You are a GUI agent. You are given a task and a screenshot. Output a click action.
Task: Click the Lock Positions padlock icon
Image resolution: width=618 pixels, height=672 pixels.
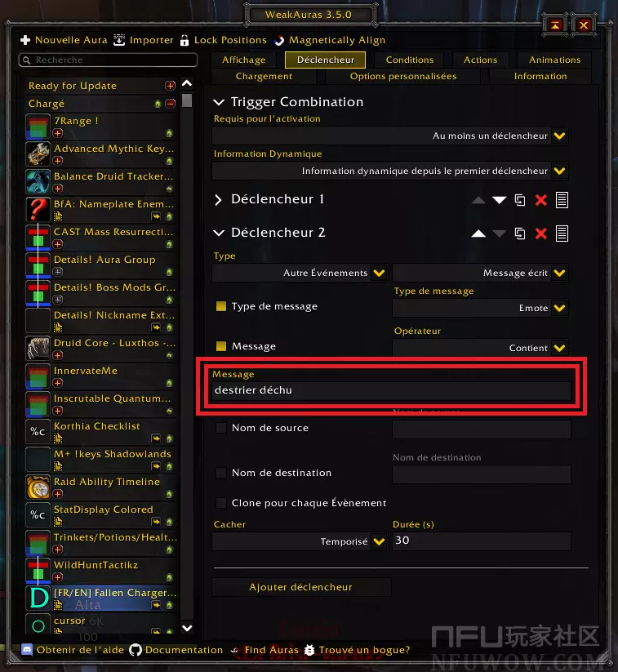[185, 40]
